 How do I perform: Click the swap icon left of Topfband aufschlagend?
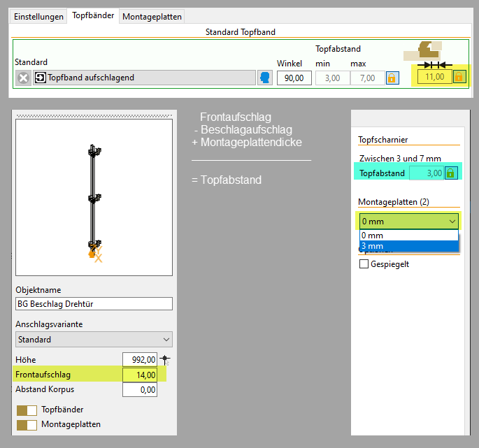40,78
